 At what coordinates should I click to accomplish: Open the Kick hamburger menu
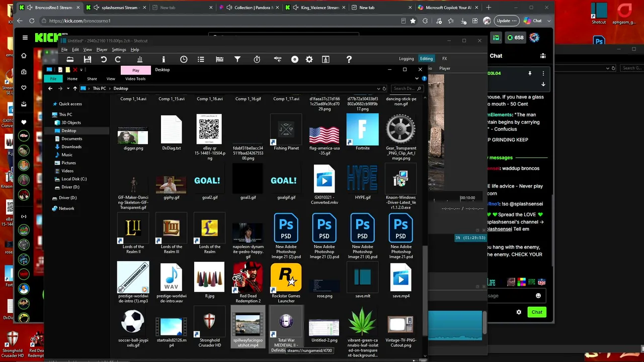pyautogui.click(x=25, y=38)
